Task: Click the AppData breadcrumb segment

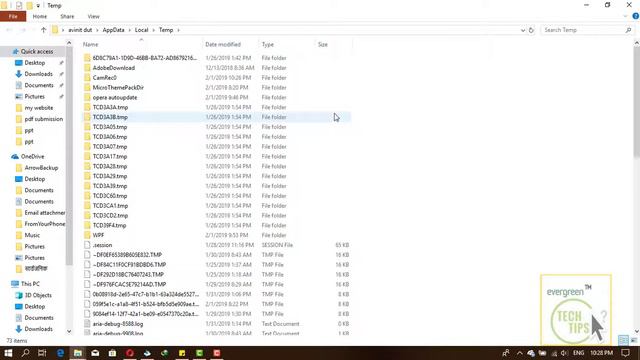Action: click(113, 30)
